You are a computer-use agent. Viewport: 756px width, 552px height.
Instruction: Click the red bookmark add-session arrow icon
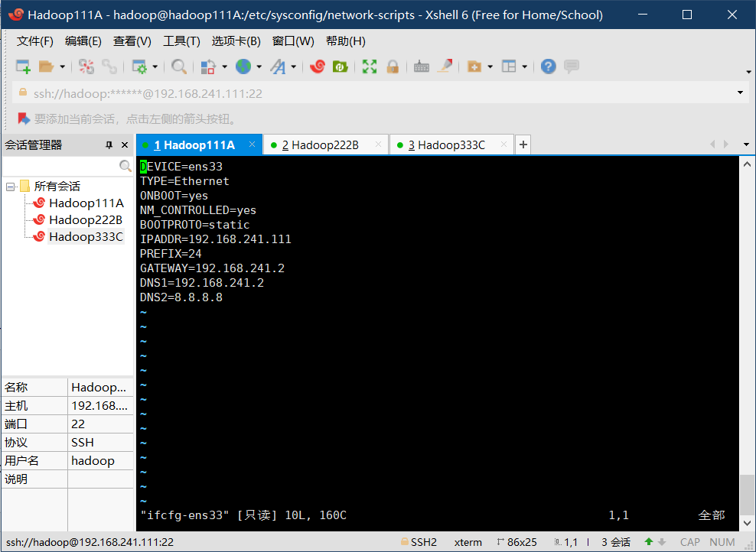(x=23, y=119)
